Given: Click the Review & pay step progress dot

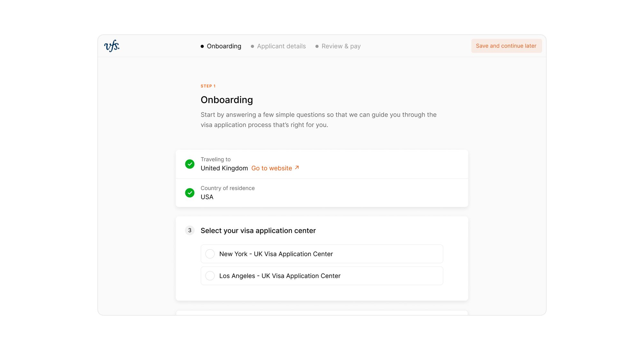Looking at the screenshot, I should click(x=317, y=46).
